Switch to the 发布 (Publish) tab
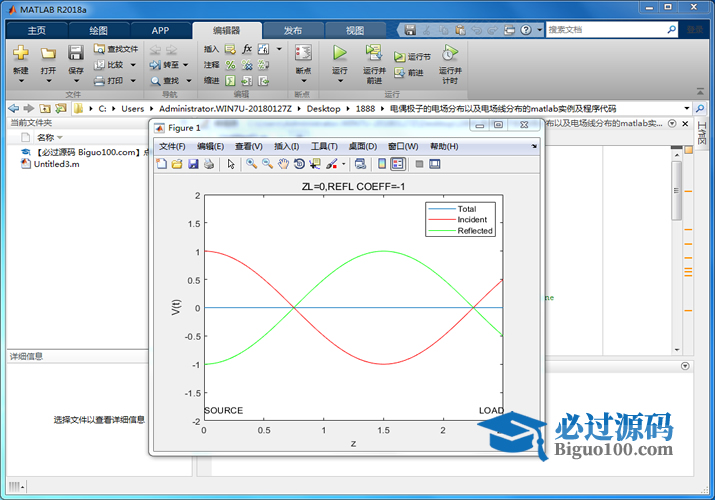This screenshot has width=715, height=500. point(293,31)
